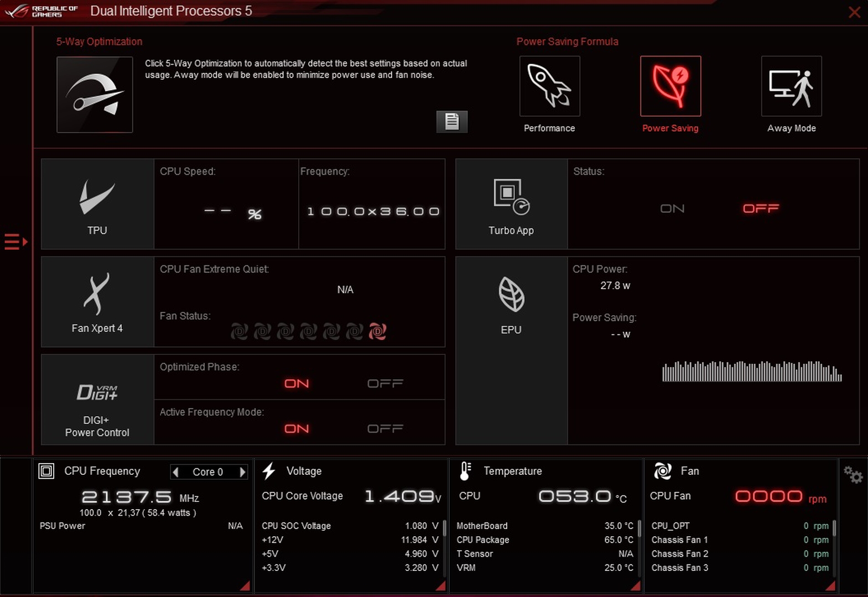Image resolution: width=868 pixels, height=597 pixels.
Task: Click the +3.3V voltage row
Action: [350, 567]
